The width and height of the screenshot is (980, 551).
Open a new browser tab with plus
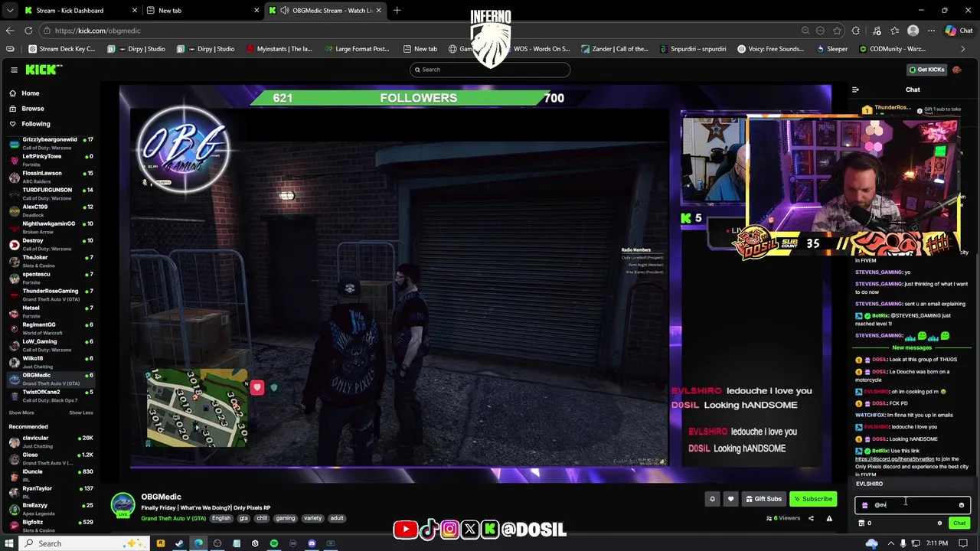397,11
